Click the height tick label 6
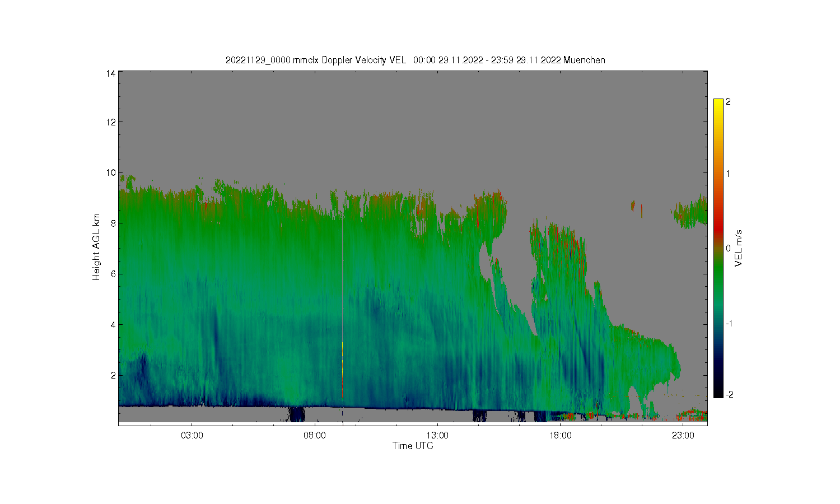Screen dimensions: 840x504 point(113,274)
